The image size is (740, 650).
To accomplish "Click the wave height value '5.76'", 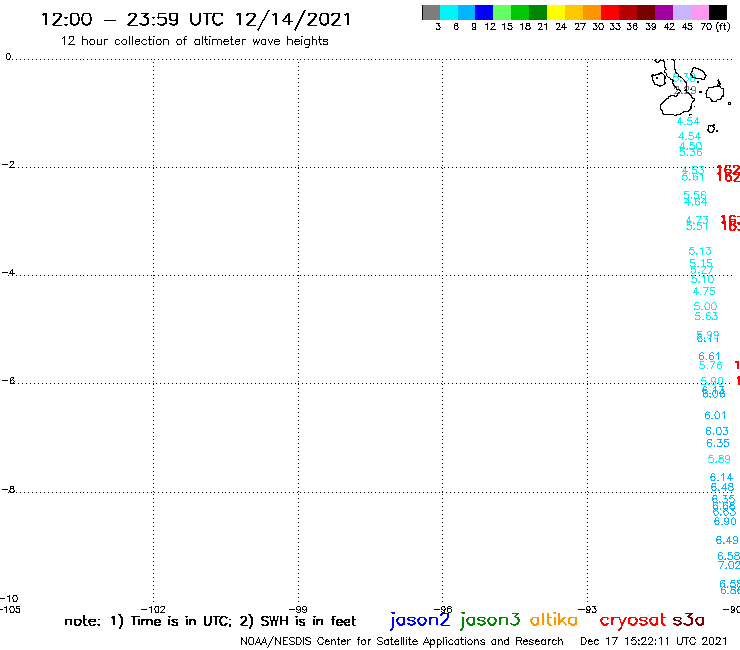I will (x=711, y=365).
